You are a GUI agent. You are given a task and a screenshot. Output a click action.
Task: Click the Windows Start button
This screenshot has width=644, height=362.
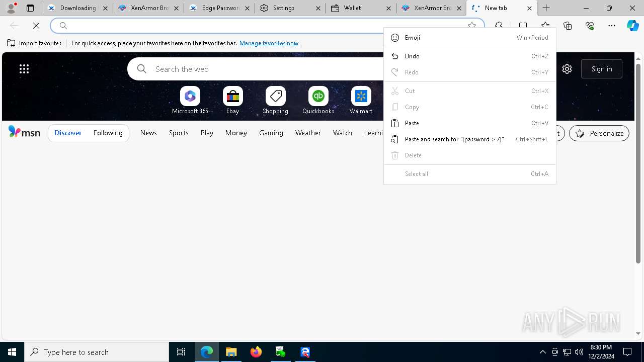pyautogui.click(x=12, y=352)
